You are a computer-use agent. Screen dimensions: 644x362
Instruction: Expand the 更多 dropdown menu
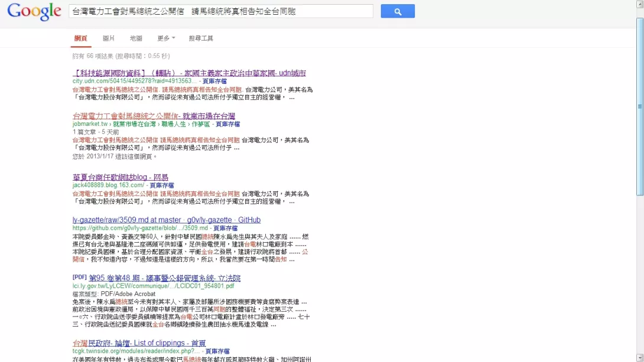166,38
